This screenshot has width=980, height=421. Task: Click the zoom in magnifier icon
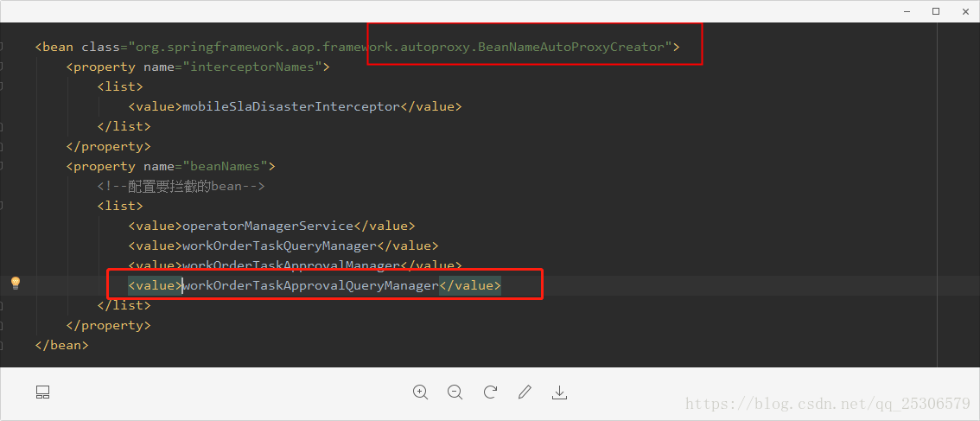tap(420, 392)
